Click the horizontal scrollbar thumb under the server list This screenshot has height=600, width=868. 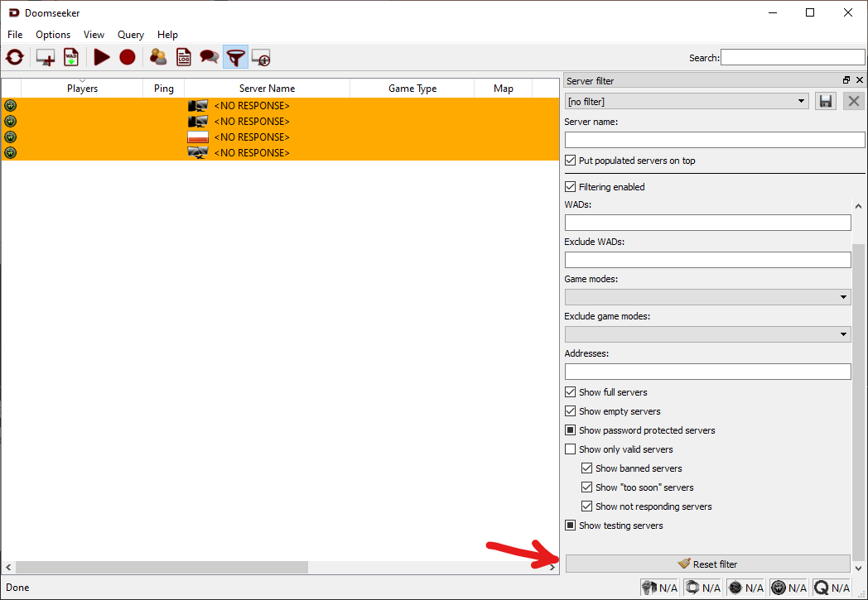162,568
